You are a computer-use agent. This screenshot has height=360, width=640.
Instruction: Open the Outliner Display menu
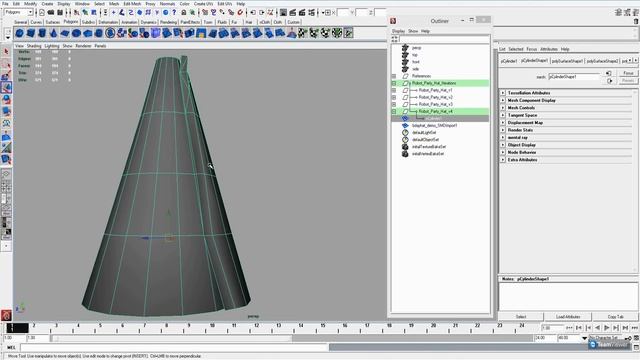coord(398,31)
